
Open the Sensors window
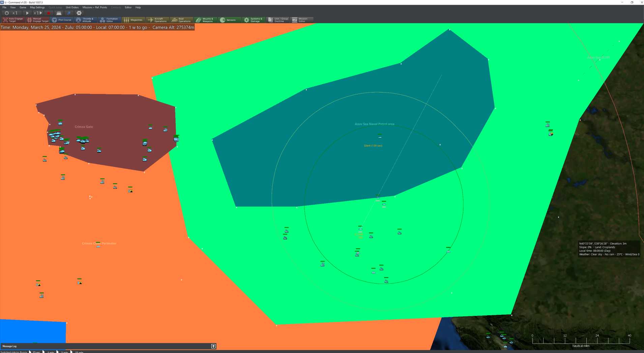tap(229, 20)
